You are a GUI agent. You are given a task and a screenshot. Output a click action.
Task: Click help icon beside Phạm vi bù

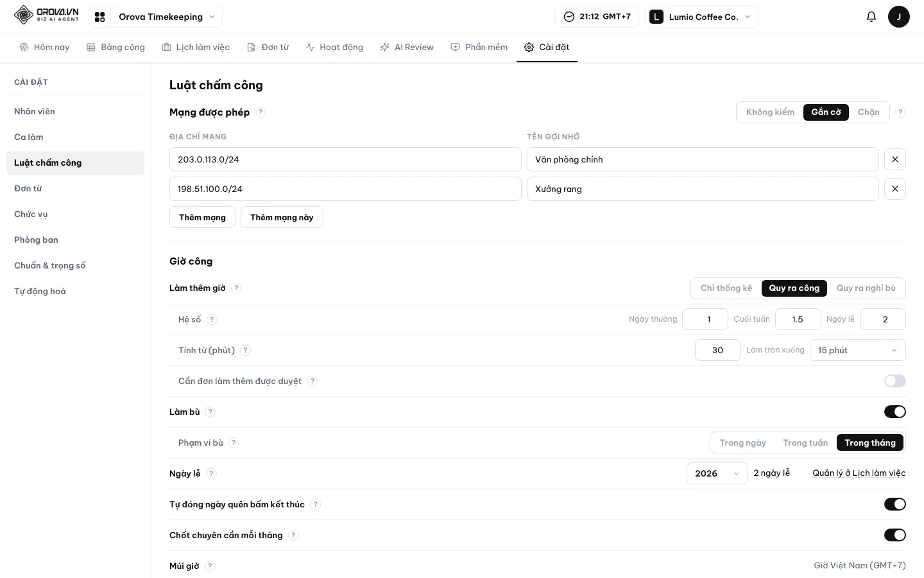[234, 442]
